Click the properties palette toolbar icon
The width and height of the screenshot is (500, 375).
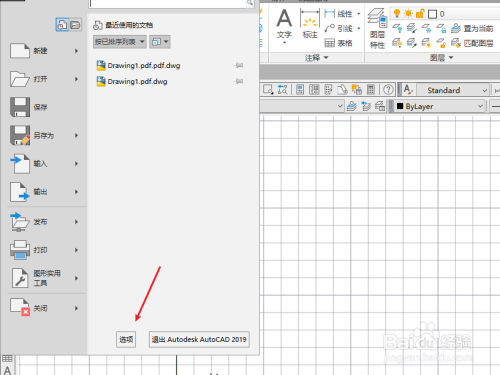(300, 90)
